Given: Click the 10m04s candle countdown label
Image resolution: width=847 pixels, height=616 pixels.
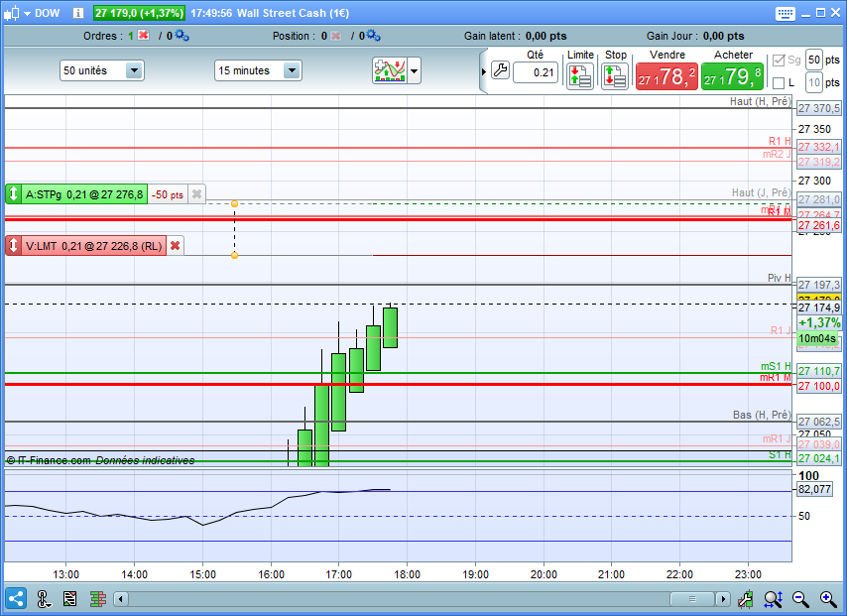Looking at the screenshot, I should click(x=817, y=339).
